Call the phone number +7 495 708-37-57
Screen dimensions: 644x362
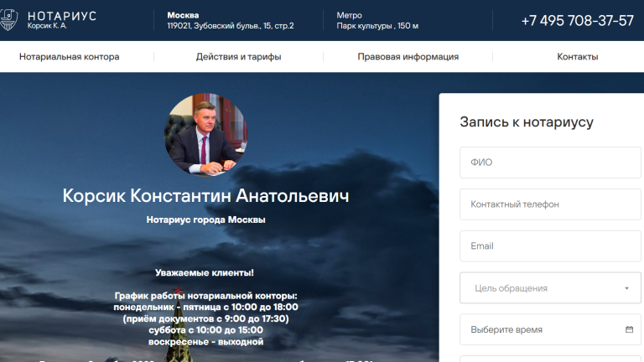click(x=577, y=20)
